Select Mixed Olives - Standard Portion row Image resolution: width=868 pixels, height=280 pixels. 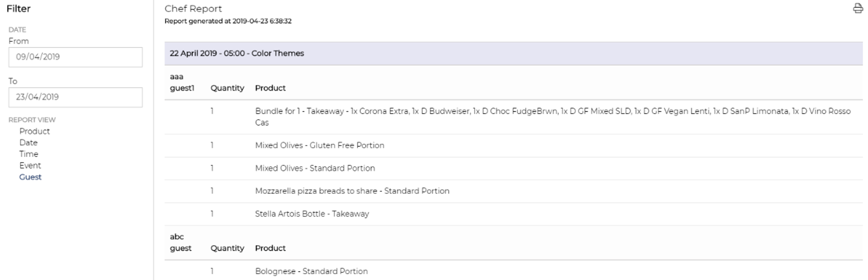pyautogui.click(x=513, y=169)
